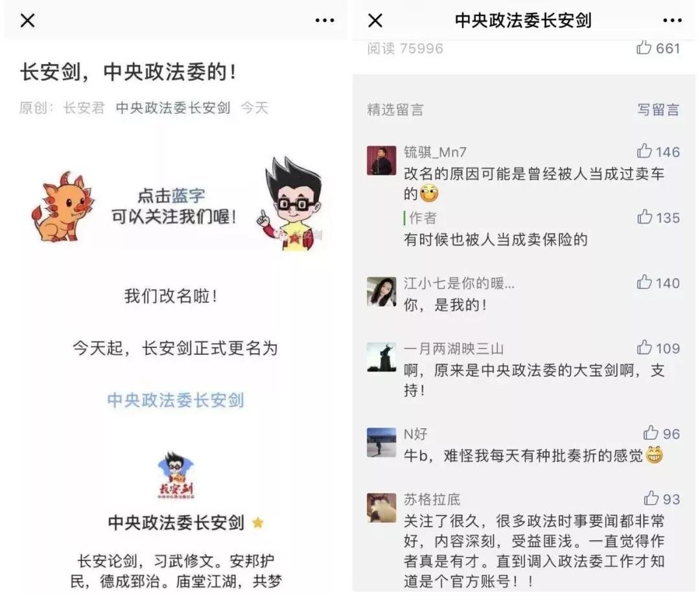Viewport: 700px width, 596px height.
Task: View 江小七's profile avatar
Action: (x=381, y=292)
